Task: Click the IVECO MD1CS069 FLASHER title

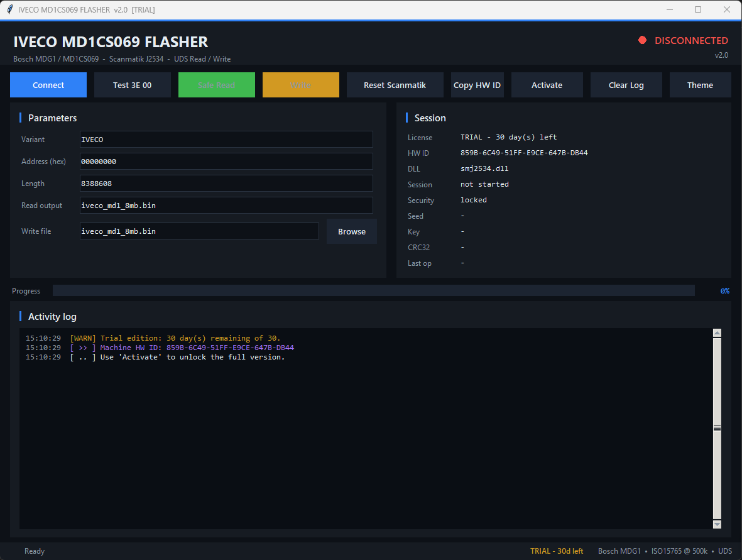Action: (111, 41)
